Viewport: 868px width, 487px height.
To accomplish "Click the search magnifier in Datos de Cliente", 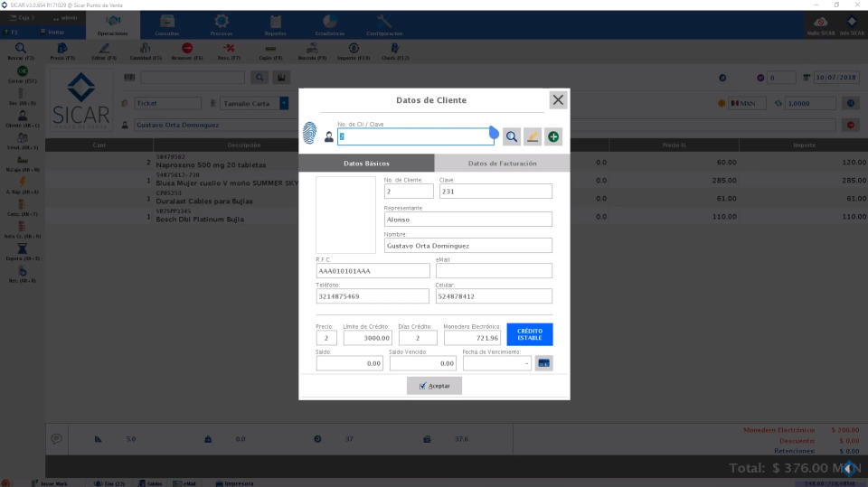I will [x=512, y=136].
